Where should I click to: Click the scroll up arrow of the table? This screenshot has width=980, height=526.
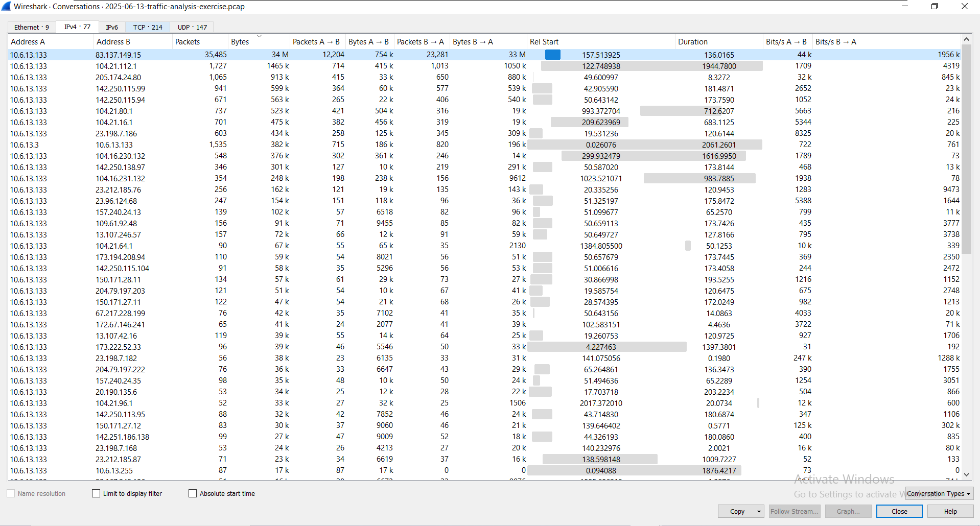point(966,39)
